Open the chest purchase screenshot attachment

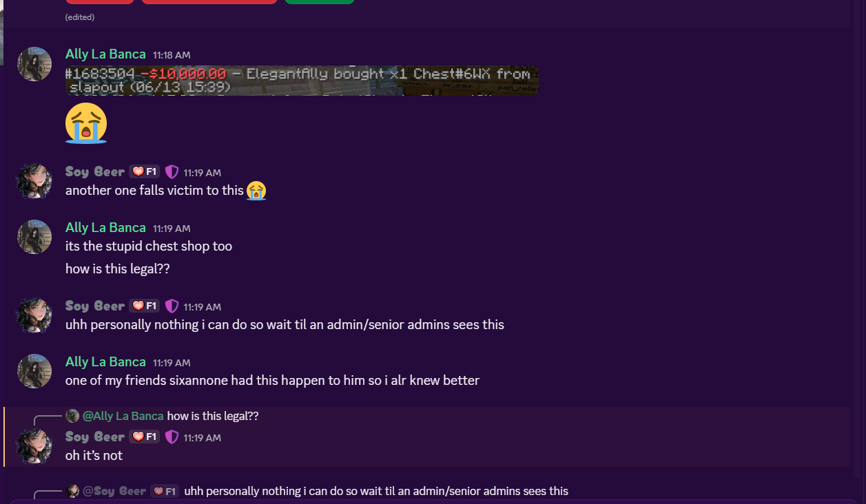pos(302,81)
